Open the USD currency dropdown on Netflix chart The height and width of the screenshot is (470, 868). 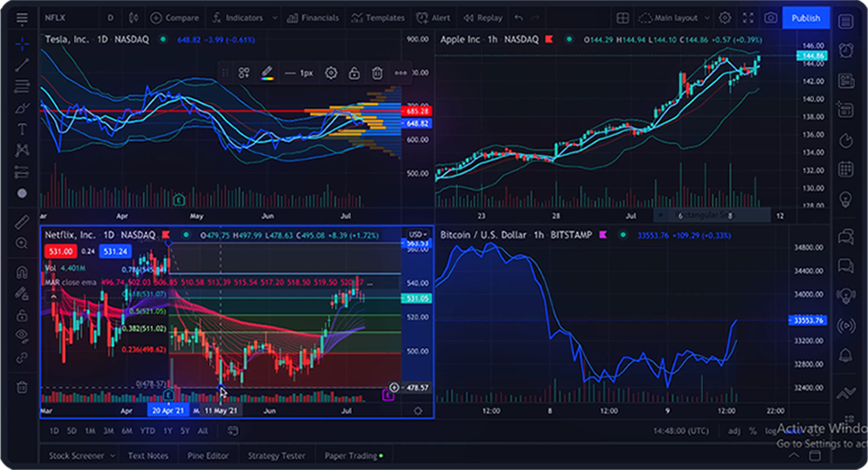[417, 234]
